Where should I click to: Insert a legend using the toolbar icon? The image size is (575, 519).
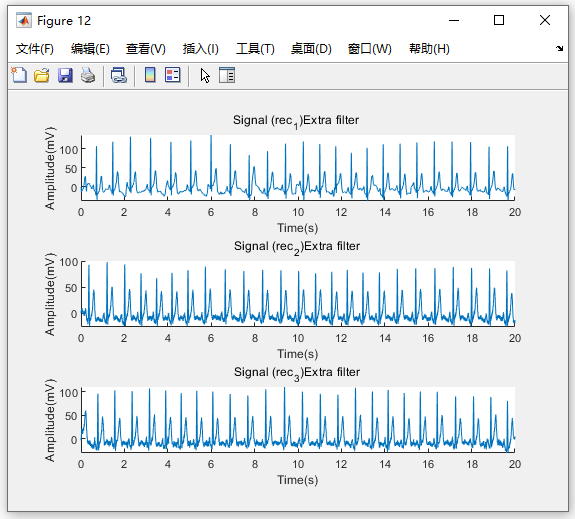tap(173, 75)
